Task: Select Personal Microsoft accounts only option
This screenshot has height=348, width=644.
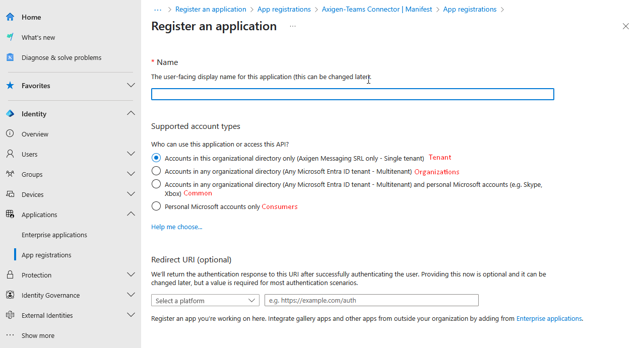Action: pos(156,206)
